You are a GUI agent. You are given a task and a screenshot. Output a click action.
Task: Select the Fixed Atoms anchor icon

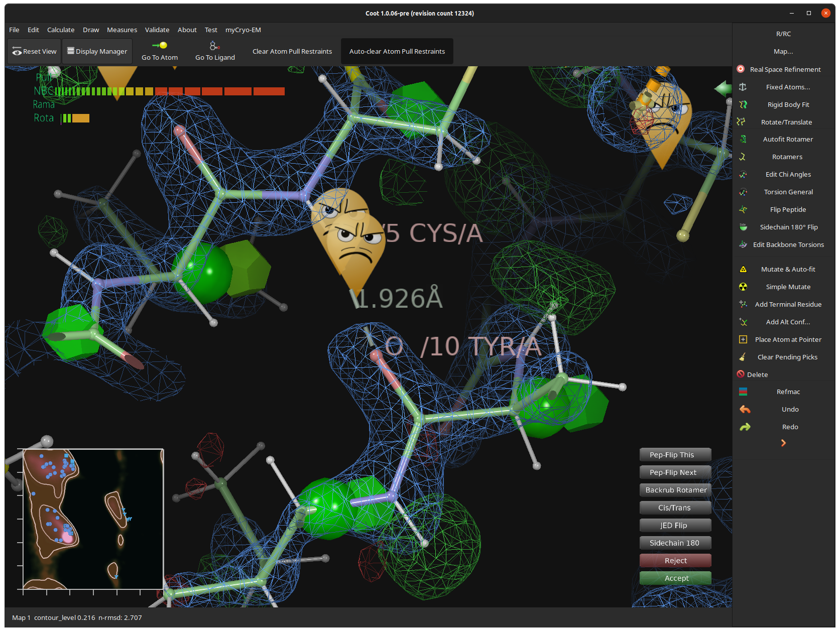[x=743, y=87]
